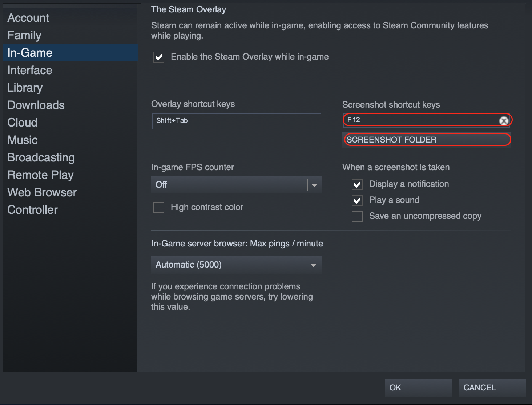
Task: Open the In-game FPS counter dropdown
Action: pyautogui.click(x=237, y=185)
